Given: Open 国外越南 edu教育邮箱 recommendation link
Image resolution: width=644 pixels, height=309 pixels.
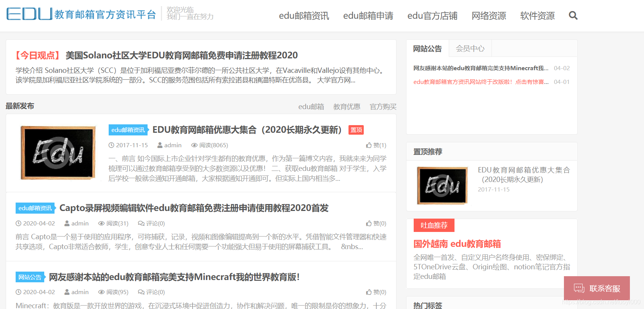Looking at the screenshot, I should pyautogui.click(x=457, y=244).
